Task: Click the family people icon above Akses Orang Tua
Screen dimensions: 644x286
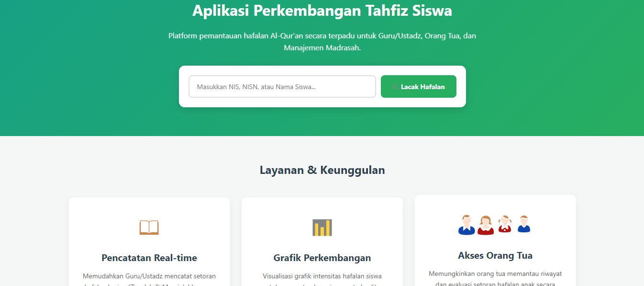Action: click(x=495, y=225)
